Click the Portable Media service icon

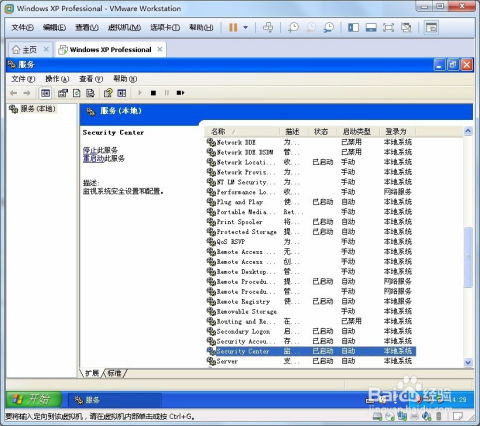click(x=211, y=212)
